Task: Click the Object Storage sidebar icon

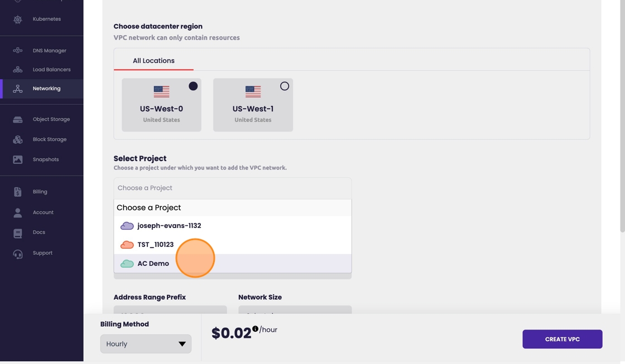Action: pos(18,119)
